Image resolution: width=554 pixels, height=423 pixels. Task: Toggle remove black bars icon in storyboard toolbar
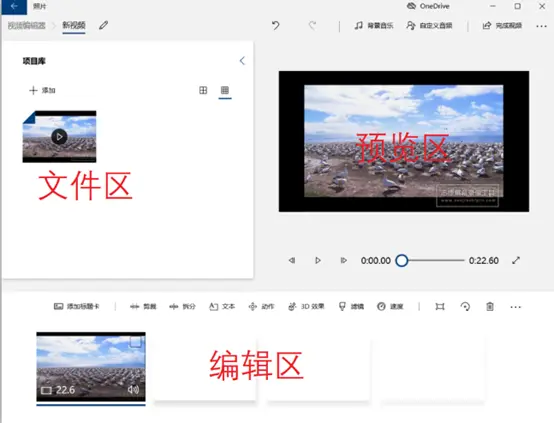440,306
